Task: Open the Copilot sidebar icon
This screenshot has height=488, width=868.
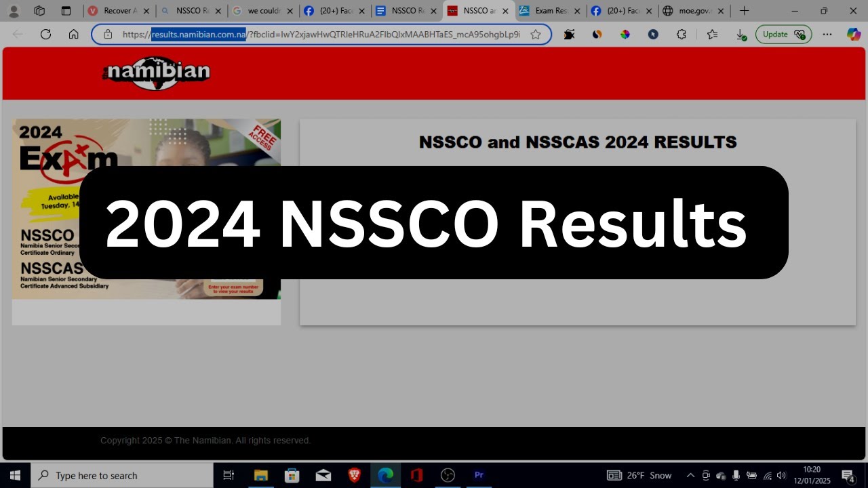Action: point(853,34)
